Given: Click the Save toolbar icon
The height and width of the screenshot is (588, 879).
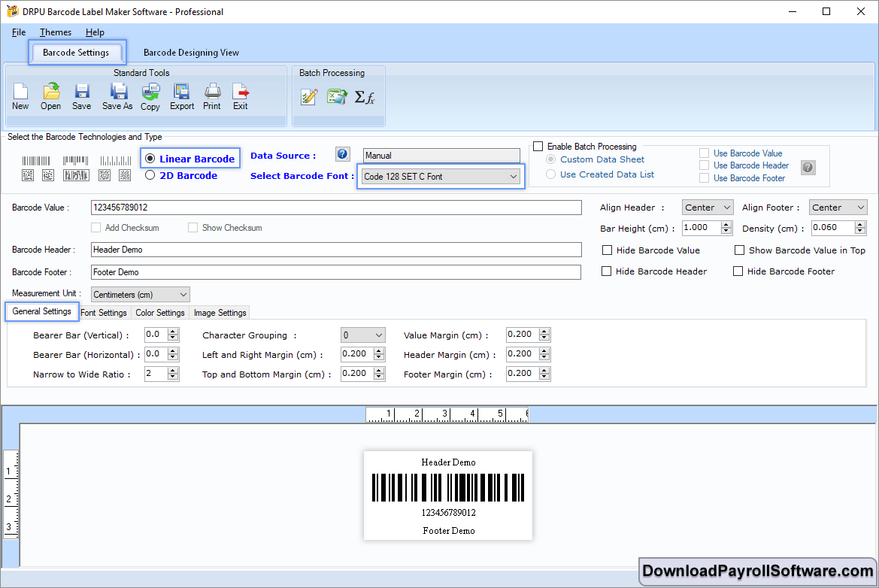Looking at the screenshot, I should point(81,96).
